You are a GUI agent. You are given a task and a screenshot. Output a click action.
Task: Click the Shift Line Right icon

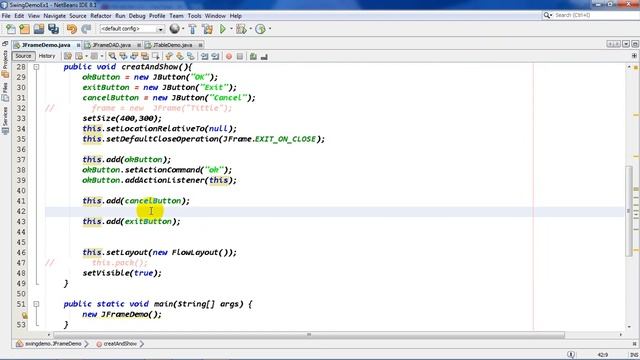click(215, 56)
